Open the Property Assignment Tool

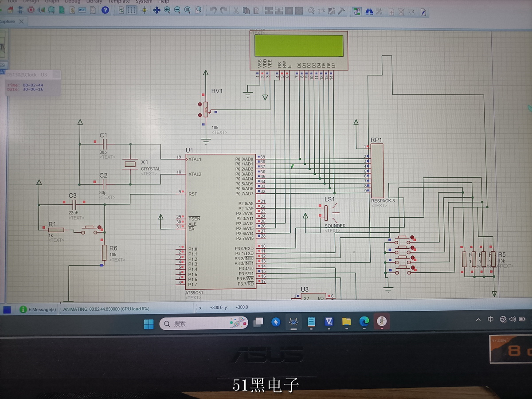click(x=379, y=12)
